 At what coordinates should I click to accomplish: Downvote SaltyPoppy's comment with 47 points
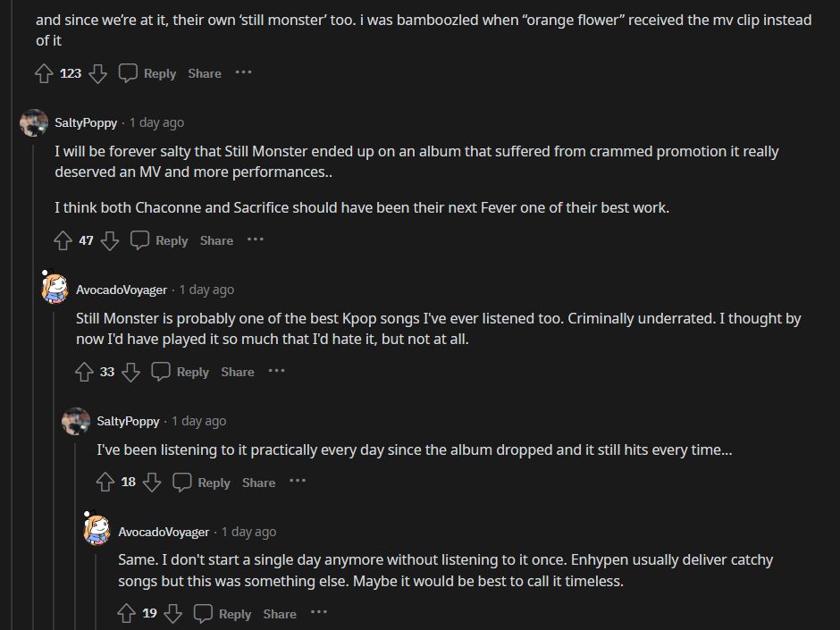point(110,240)
